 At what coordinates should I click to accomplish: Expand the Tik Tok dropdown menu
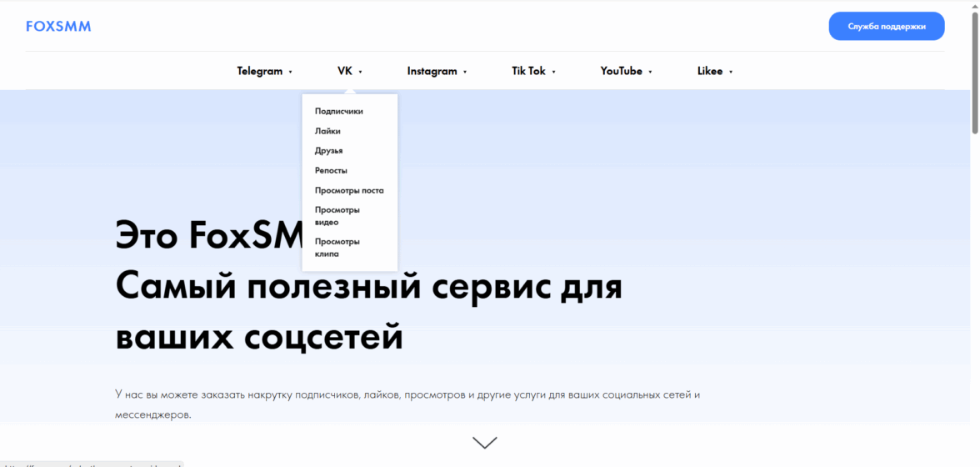(533, 71)
